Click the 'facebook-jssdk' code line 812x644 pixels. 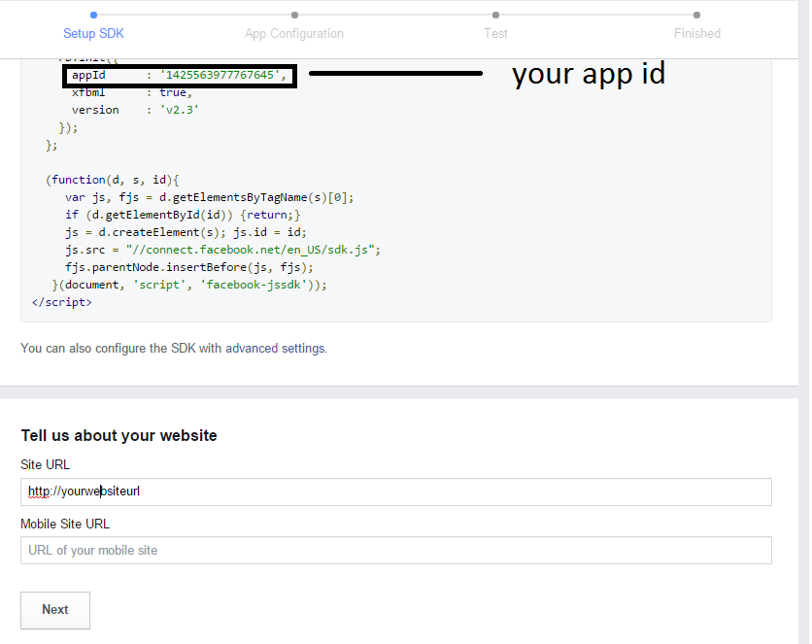(x=189, y=285)
